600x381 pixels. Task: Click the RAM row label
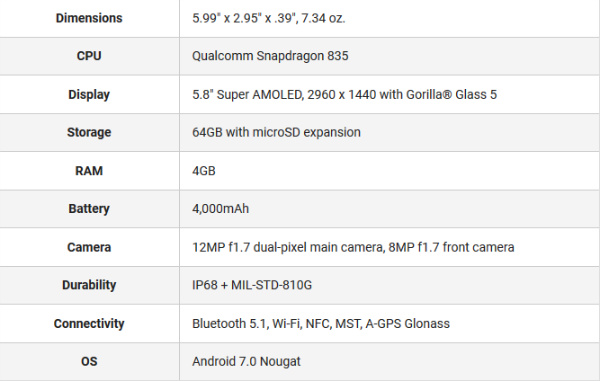coord(89,171)
